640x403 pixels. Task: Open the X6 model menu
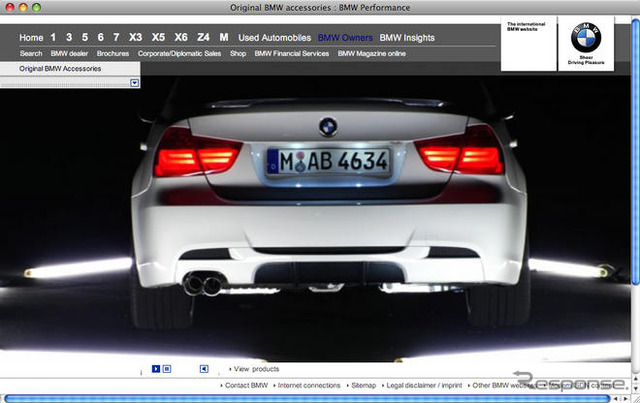181,37
